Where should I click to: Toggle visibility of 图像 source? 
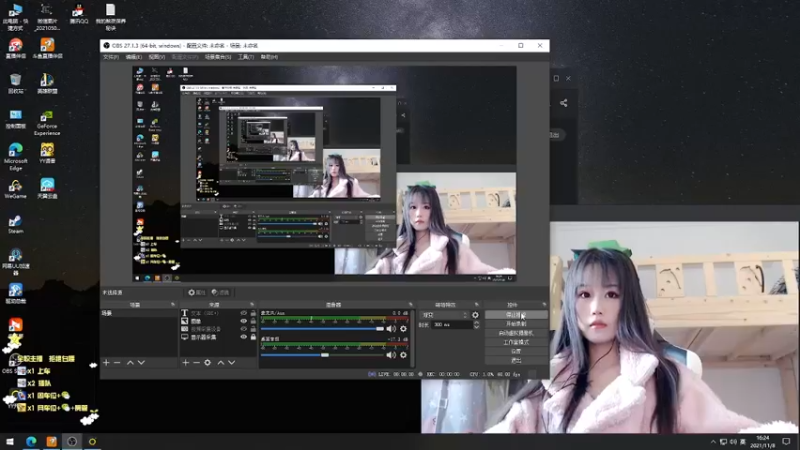coord(243,321)
